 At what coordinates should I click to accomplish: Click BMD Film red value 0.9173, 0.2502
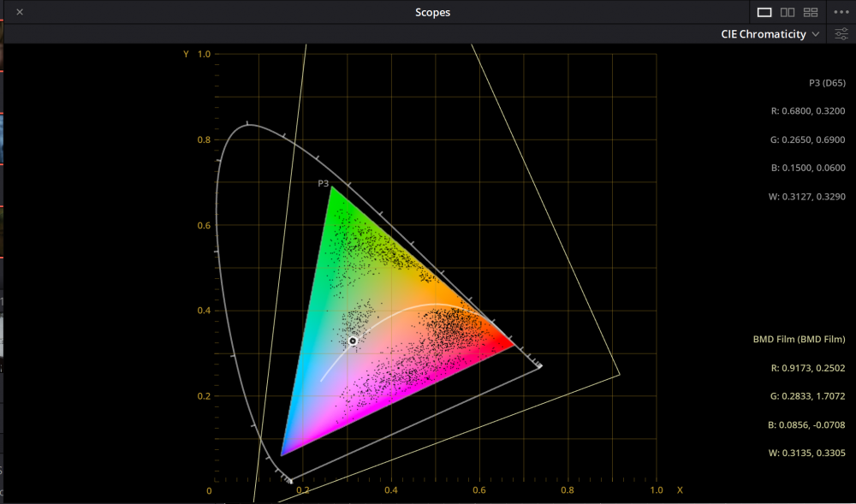pos(808,368)
